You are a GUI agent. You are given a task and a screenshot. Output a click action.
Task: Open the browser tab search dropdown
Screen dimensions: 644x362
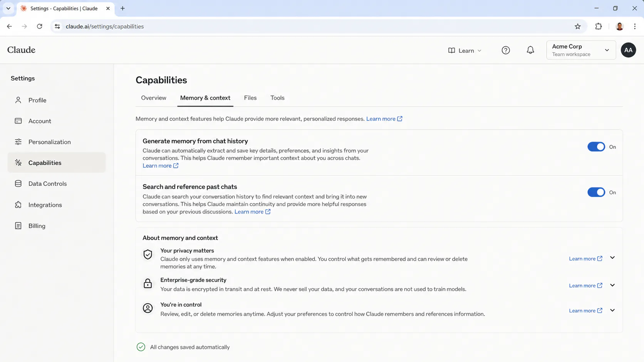pos(8,8)
